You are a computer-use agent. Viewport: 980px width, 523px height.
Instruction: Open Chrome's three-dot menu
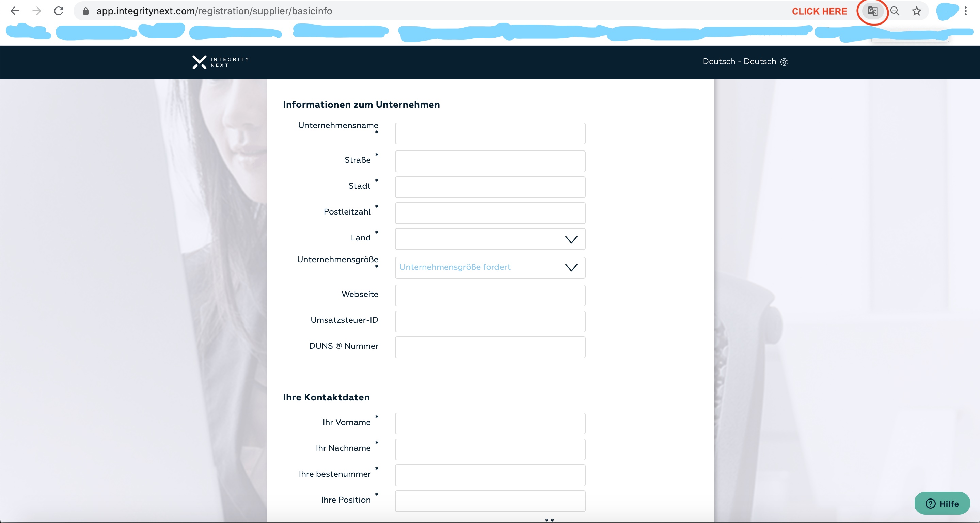pos(966,11)
